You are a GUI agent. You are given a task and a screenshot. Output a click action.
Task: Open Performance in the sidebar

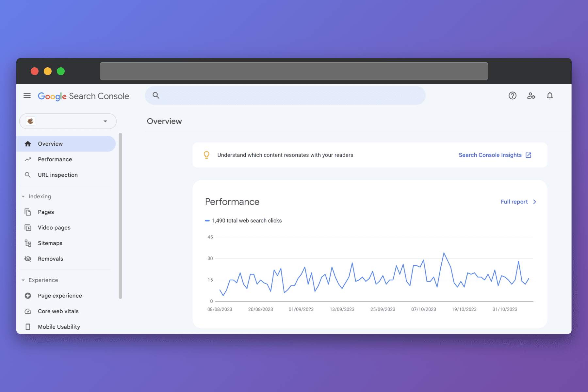tap(66, 159)
